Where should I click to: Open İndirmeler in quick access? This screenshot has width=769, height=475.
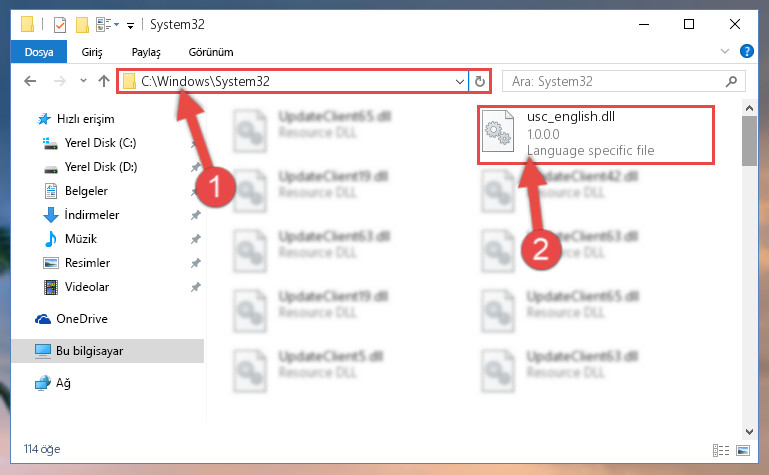click(92, 215)
